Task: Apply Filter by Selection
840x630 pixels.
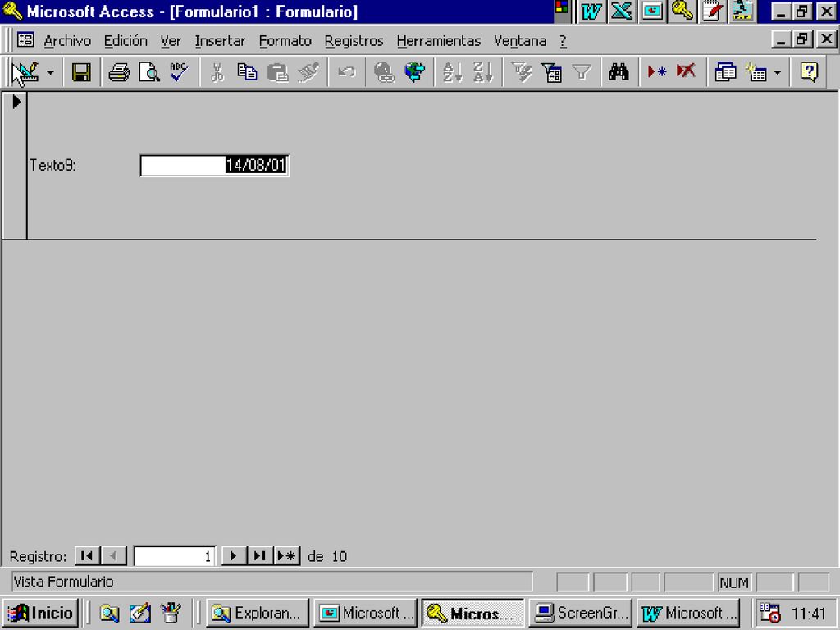Action: click(521, 72)
